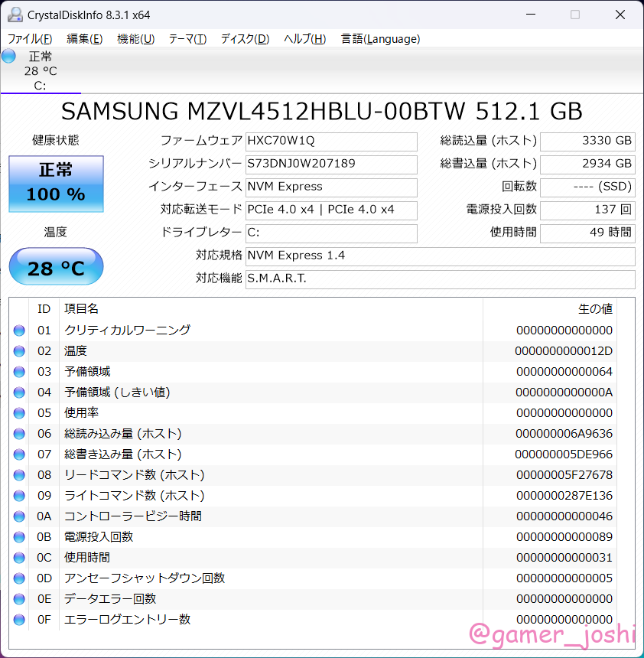
Task: Select the ライトコマンド数 (ホスト) row
Action: tap(313, 496)
